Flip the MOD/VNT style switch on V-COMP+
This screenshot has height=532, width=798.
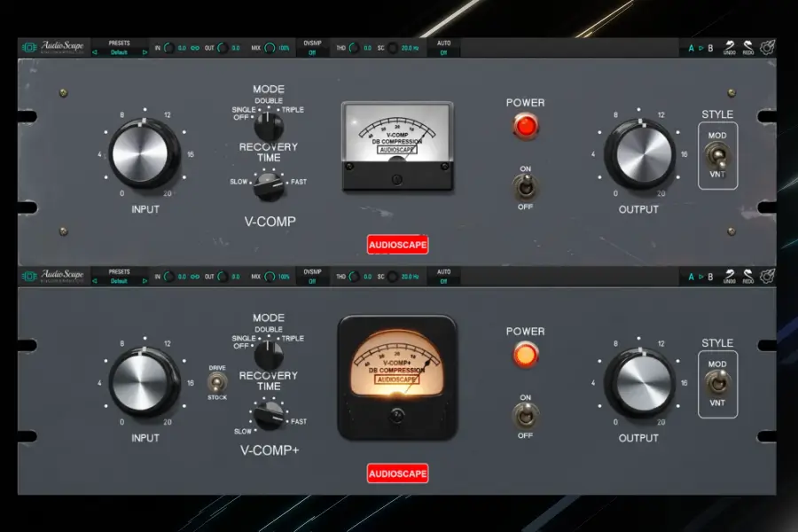(x=717, y=383)
